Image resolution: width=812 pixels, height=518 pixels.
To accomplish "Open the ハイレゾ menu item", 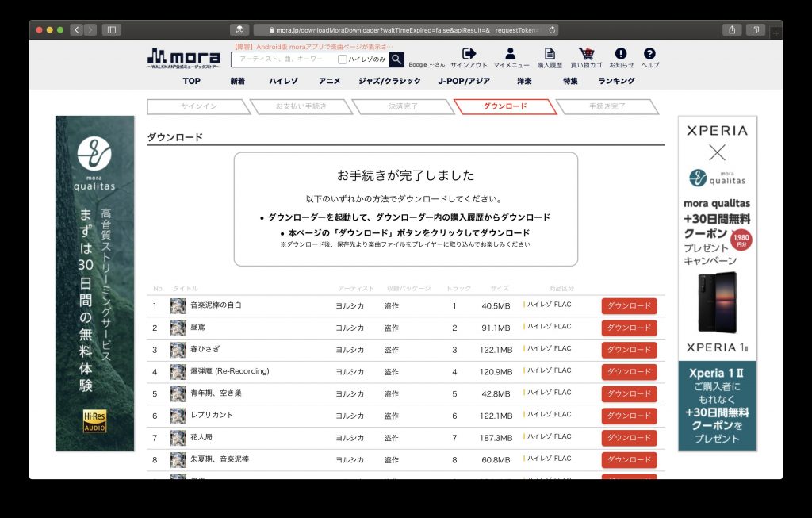I will click(x=283, y=81).
